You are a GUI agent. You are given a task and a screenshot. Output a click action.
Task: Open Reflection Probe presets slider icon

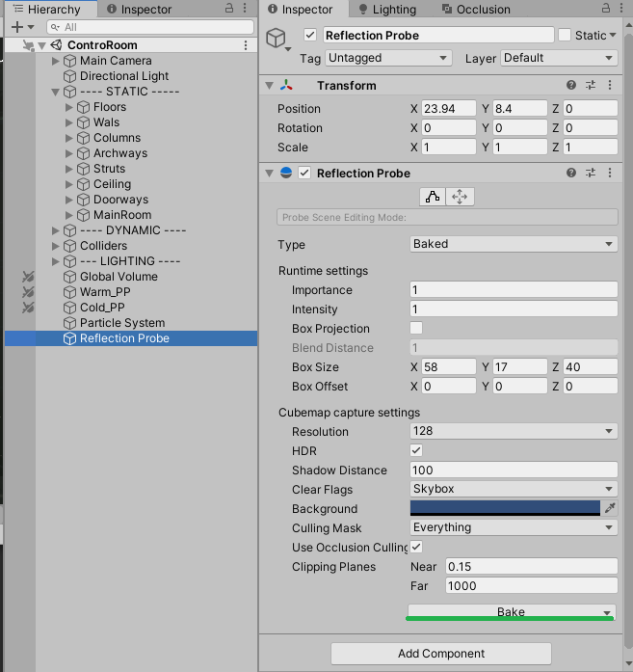click(591, 173)
